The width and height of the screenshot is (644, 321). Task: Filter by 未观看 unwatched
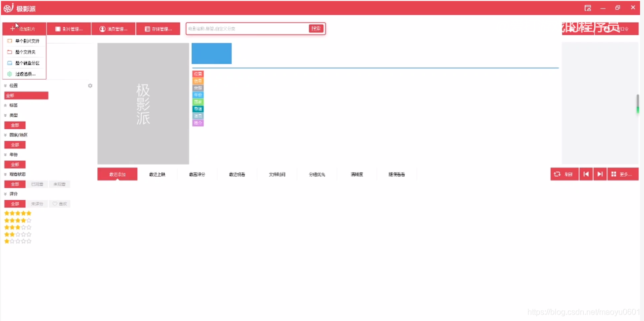[59, 184]
